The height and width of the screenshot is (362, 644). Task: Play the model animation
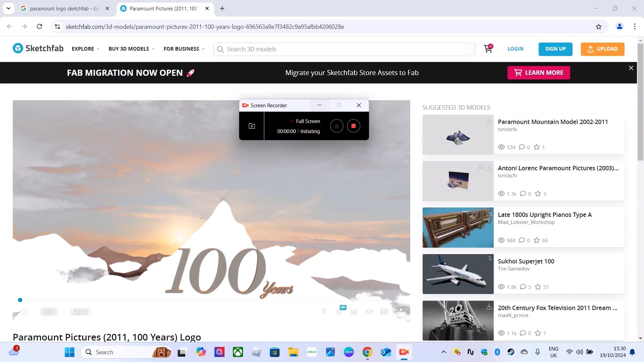pos(25,312)
